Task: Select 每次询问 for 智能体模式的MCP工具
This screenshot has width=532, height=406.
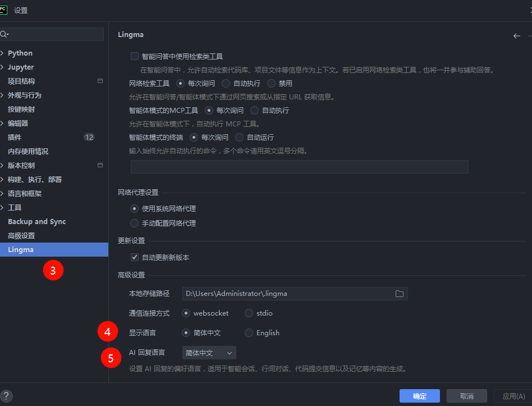Action: pyautogui.click(x=209, y=110)
